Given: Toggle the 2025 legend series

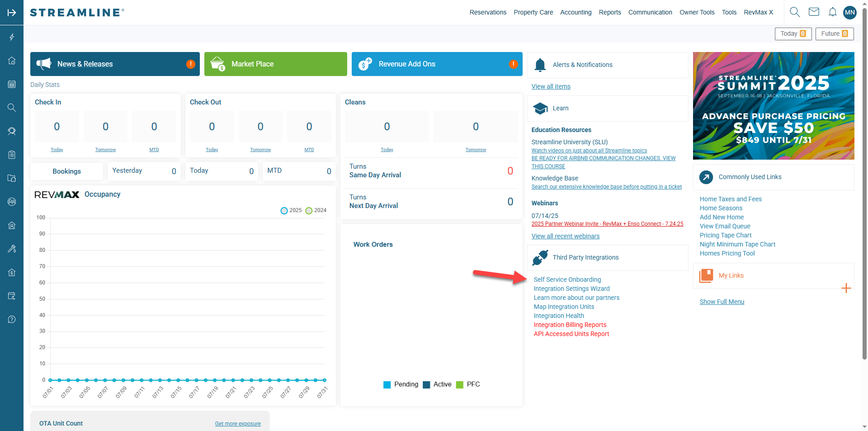Looking at the screenshot, I should (291, 210).
